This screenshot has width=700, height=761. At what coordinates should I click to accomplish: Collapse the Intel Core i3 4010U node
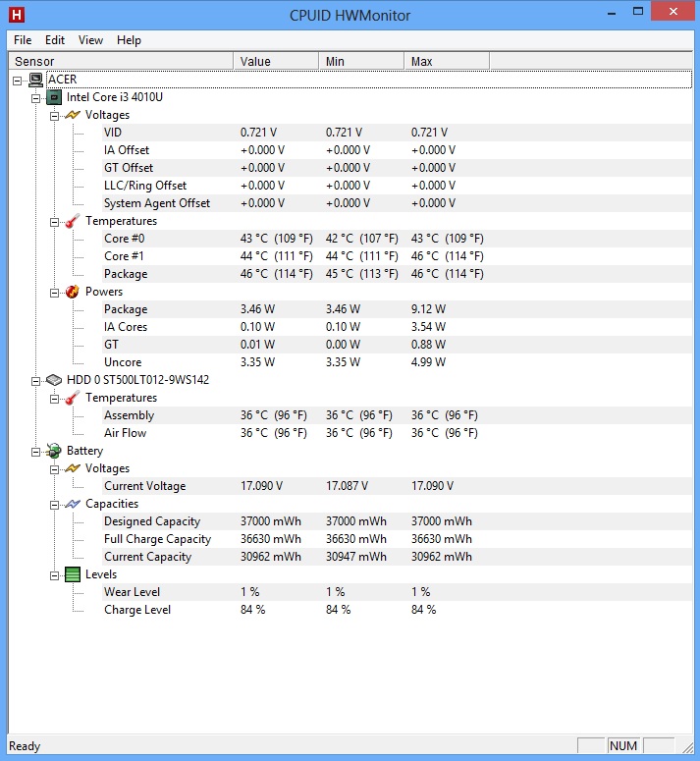[36, 98]
